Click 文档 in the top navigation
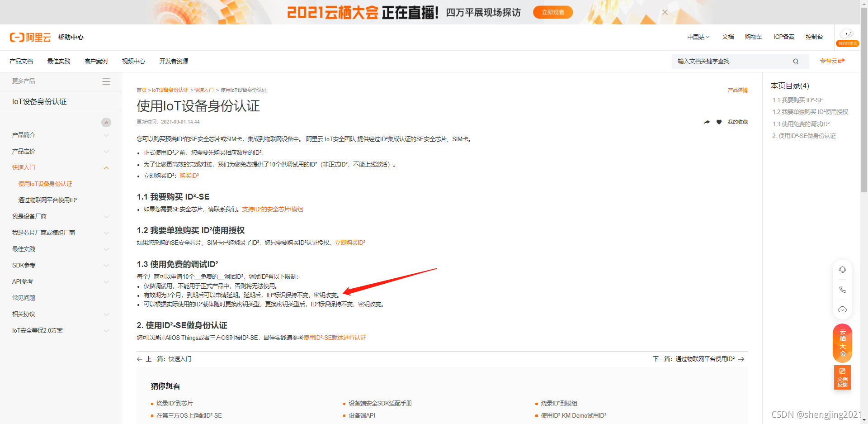868x424 pixels. coord(728,37)
